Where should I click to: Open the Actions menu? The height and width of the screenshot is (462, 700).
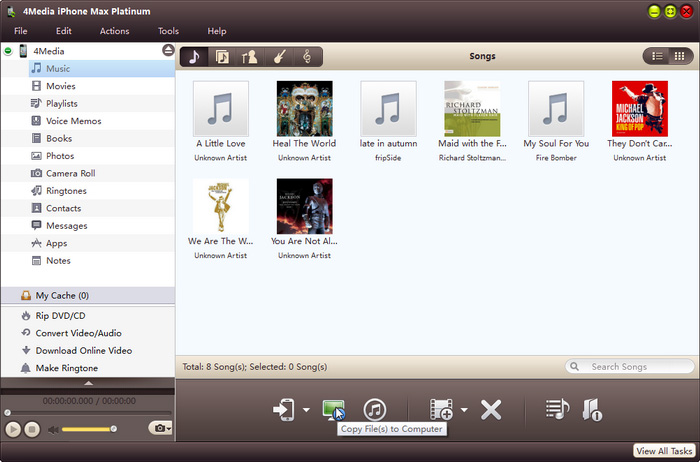pos(114,31)
